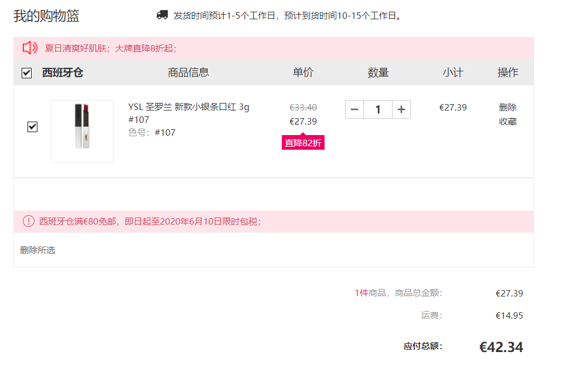Uncheck the YSL lipstick item checkbox
The height and width of the screenshot is (369, 588).
[x=33, y=127]
